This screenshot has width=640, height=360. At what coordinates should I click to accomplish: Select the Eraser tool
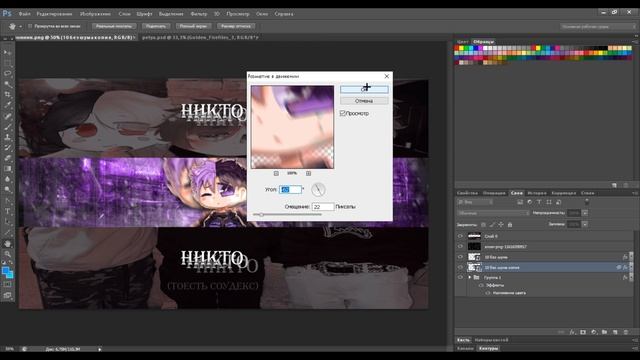[x=7, y=158]
